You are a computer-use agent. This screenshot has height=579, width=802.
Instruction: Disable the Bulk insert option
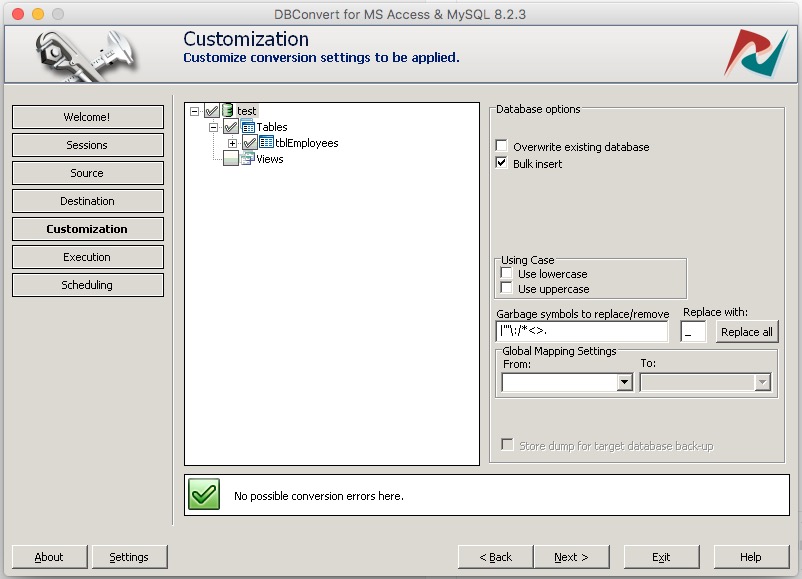pyautogui.click(x=502, y=163)
